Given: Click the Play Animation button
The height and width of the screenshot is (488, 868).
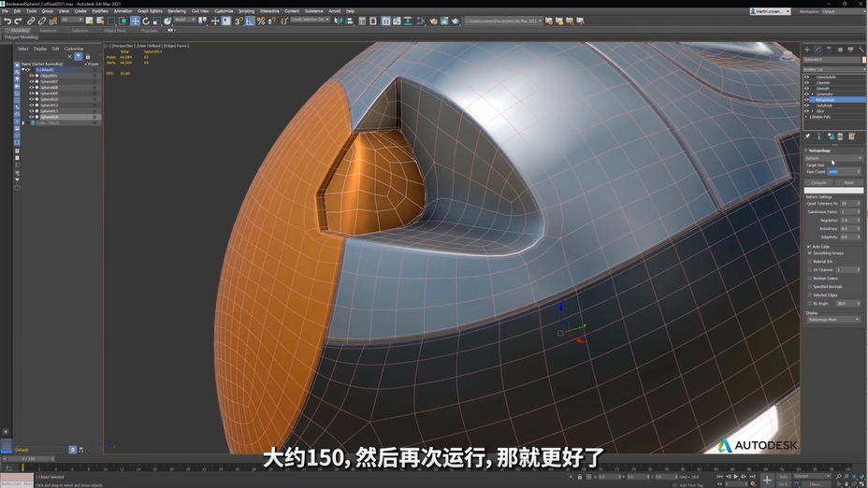Looking at the screenshot, I should [736, 477].
